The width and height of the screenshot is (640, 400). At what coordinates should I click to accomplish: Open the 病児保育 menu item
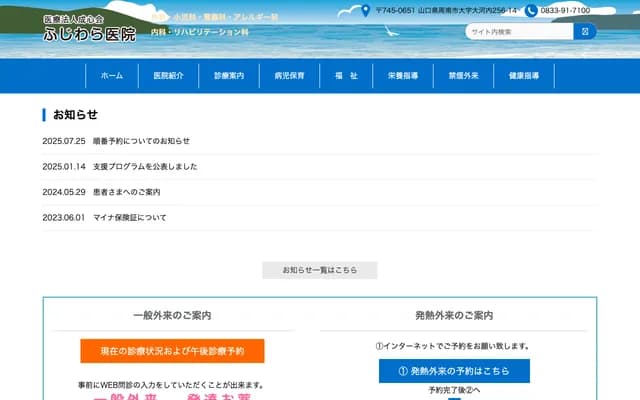pos(289,76)
